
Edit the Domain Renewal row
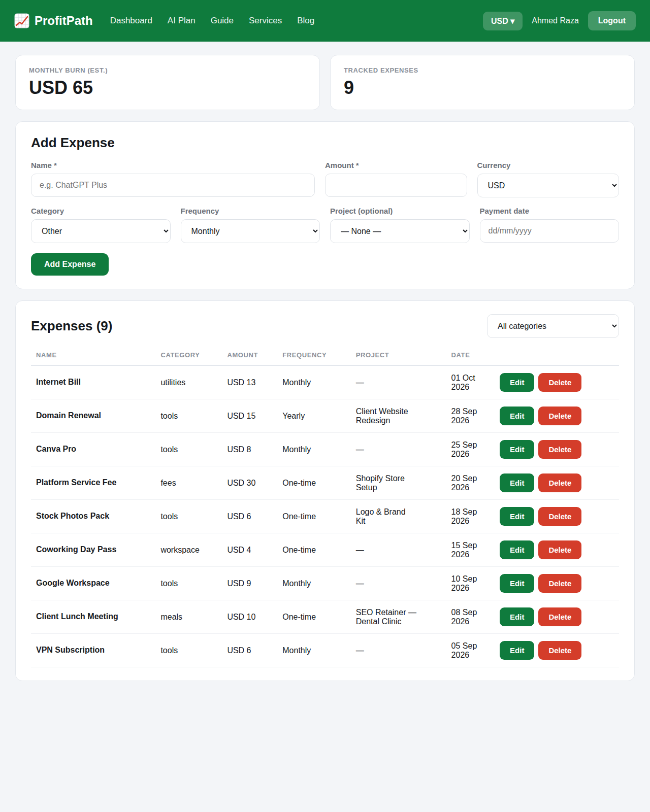click(x=517, y=416)
